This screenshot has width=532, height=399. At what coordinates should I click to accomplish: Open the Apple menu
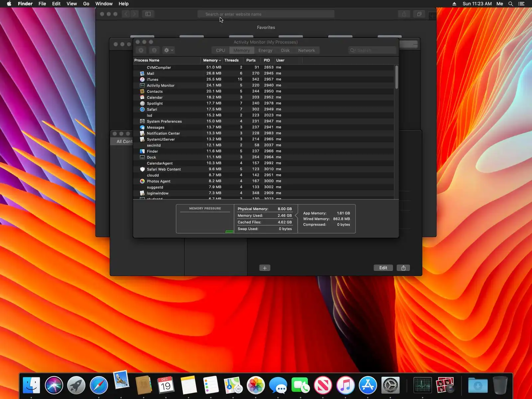pos(9,4)
